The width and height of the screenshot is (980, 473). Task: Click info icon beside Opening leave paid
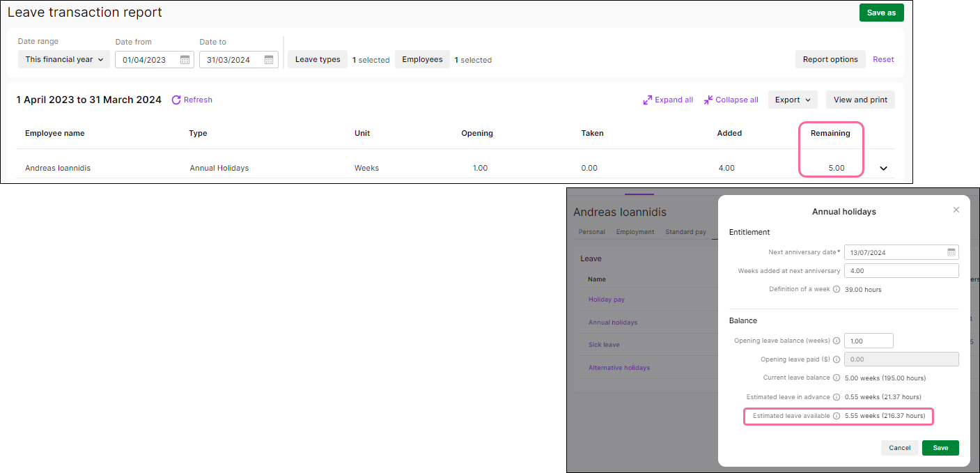837,359
